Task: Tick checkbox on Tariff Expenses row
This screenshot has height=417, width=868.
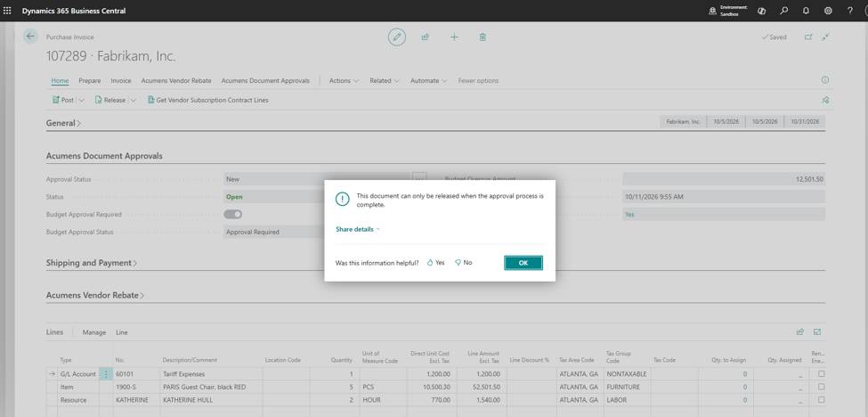Action: 821,374
